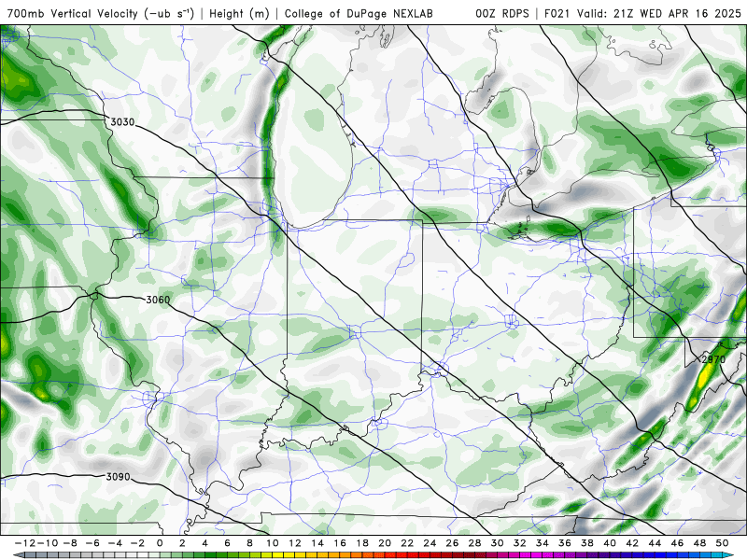The image size is (747, 560).
Task: Click the 28 value on color scale
Action: tap(474, 543)
